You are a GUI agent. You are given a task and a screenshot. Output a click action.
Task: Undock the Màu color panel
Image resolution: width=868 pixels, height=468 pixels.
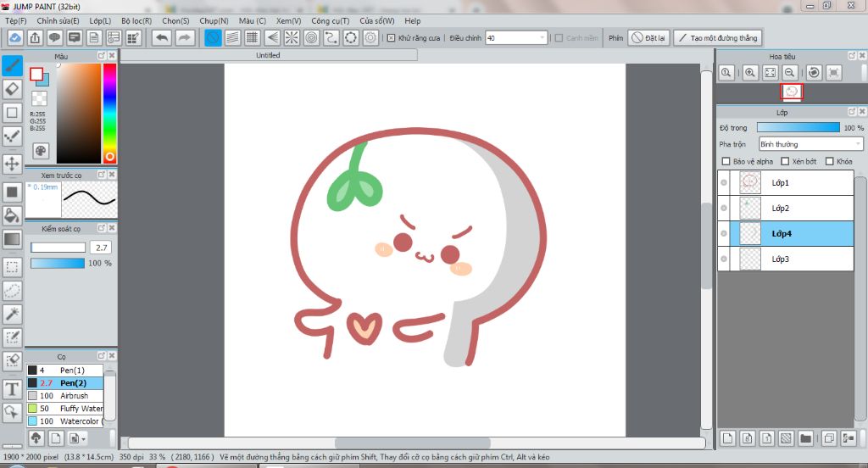pyautogui.click(x=102, y=56)
